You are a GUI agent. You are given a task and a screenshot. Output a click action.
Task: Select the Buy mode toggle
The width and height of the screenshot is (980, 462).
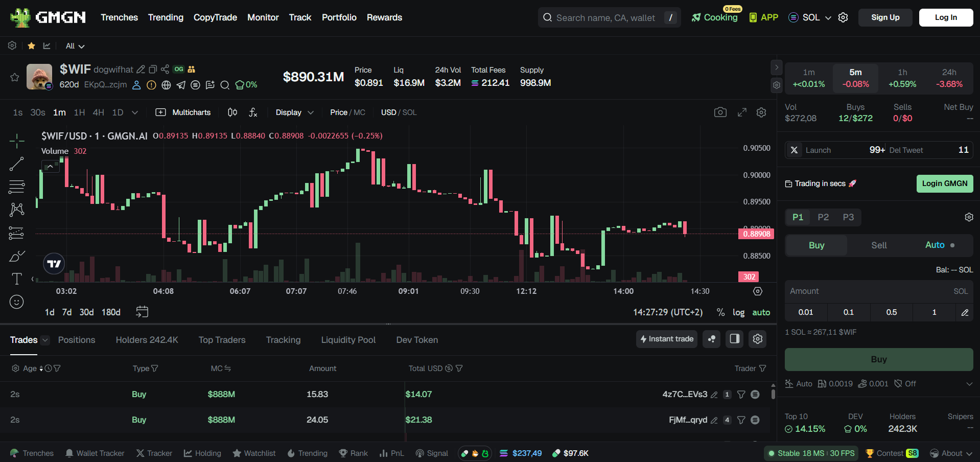tap(816, 245)
